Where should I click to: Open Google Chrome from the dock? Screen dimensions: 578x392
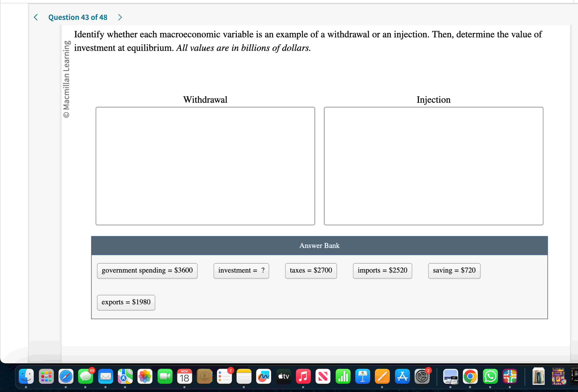coord(470,376)
